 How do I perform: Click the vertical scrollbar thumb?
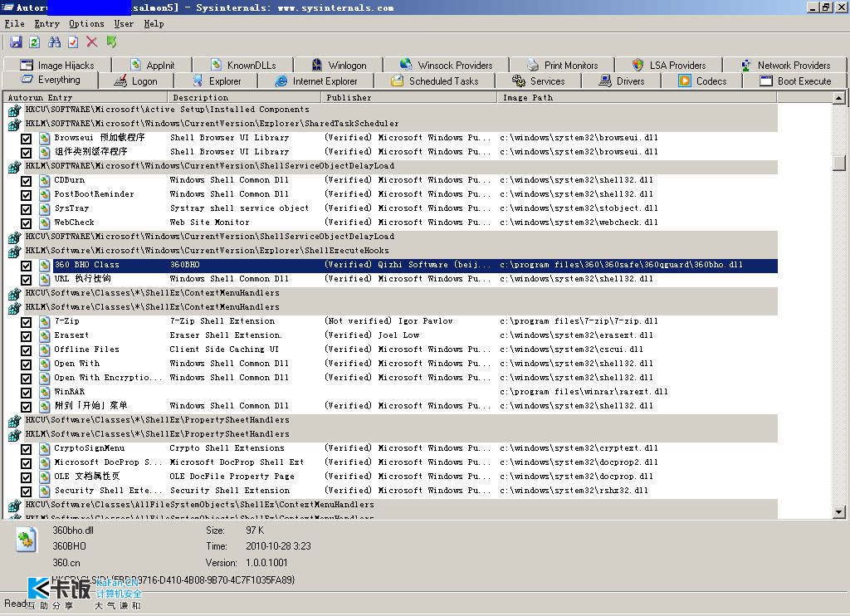coord(838,163)
